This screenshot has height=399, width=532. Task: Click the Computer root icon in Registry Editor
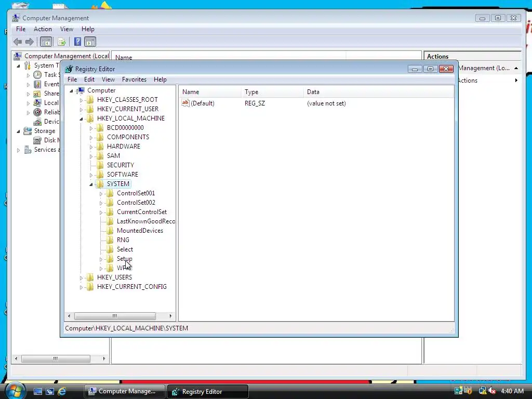pyautogui.click(x=81, y=90)
